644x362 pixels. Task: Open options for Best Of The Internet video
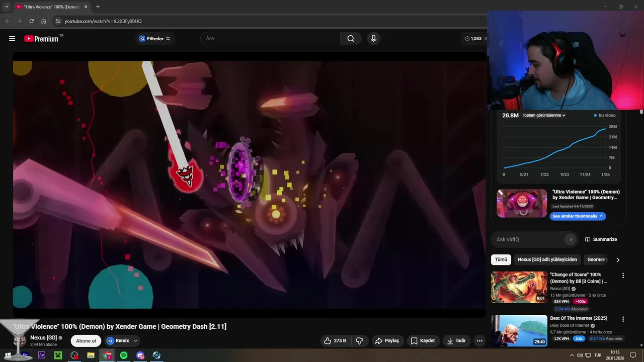coord(623,319)
